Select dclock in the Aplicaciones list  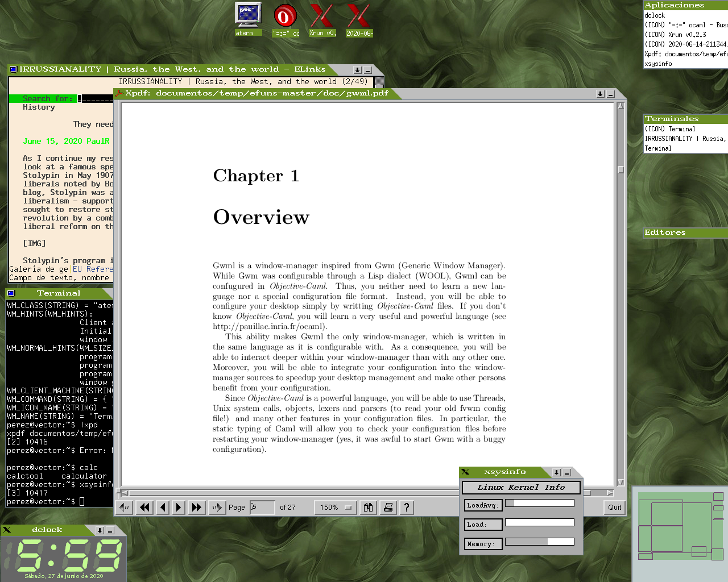(x=655, y=15)
